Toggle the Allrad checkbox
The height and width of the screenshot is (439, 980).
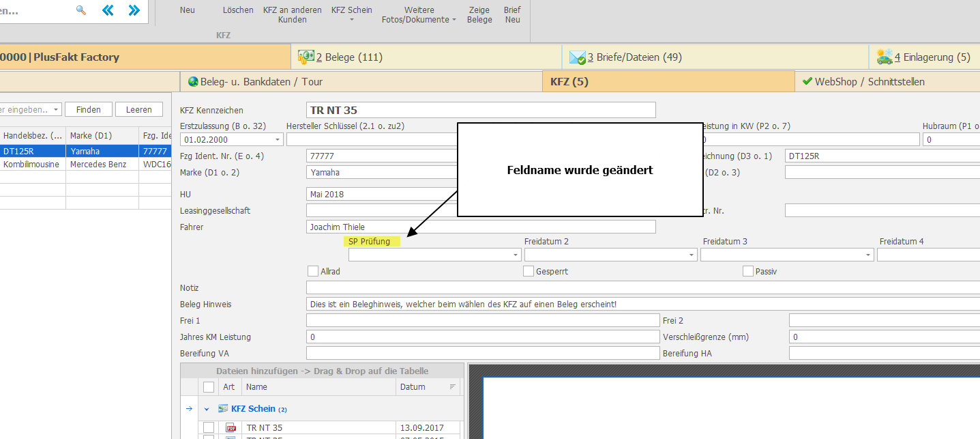(313, 271)
